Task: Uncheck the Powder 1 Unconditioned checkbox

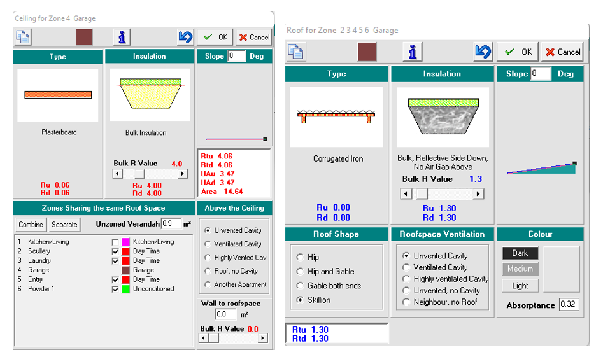Action: (x=115, y=290)
